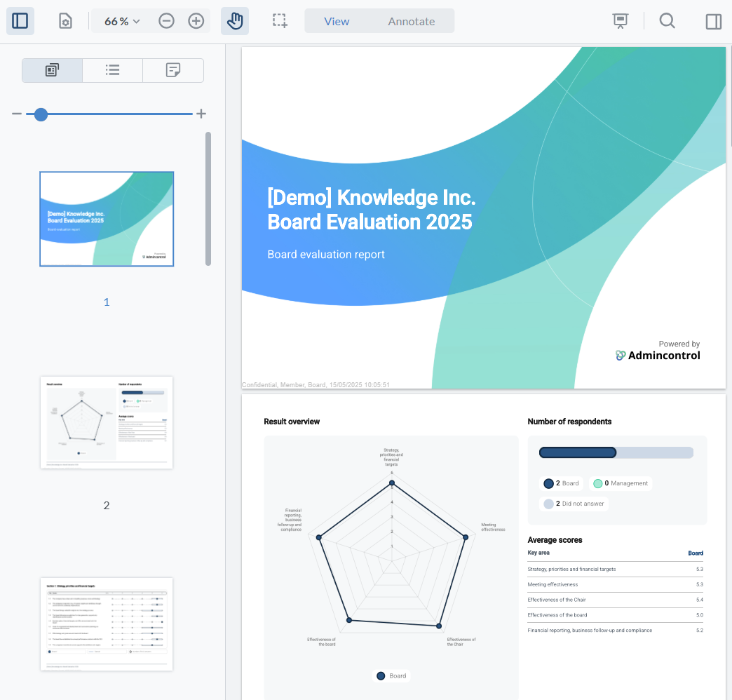Open the 66% zoom level dropdown
Screen dimensions: 732x700
click(122, 21)
